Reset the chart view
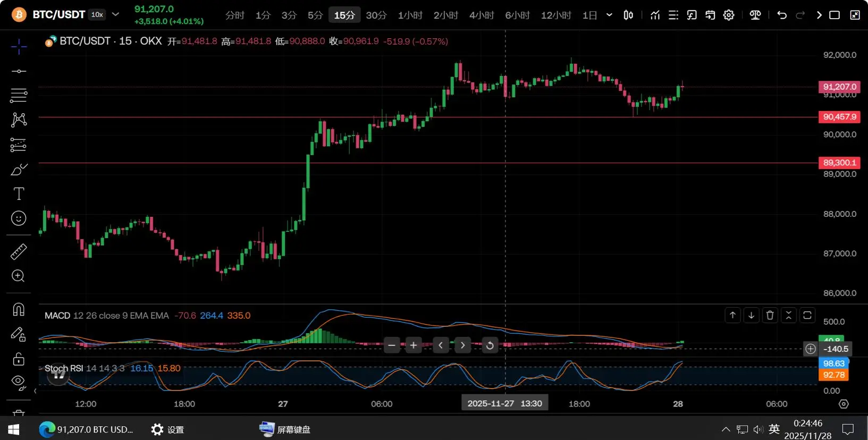Viewport: 868px width, 440px height. [x=490, y=345]
